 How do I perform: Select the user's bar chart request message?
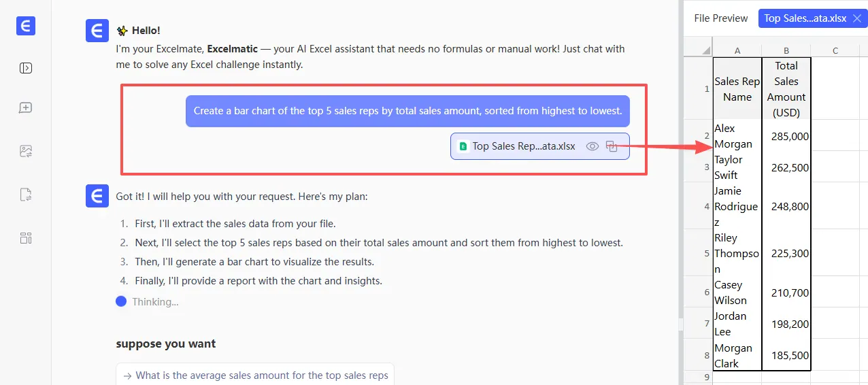407,110
